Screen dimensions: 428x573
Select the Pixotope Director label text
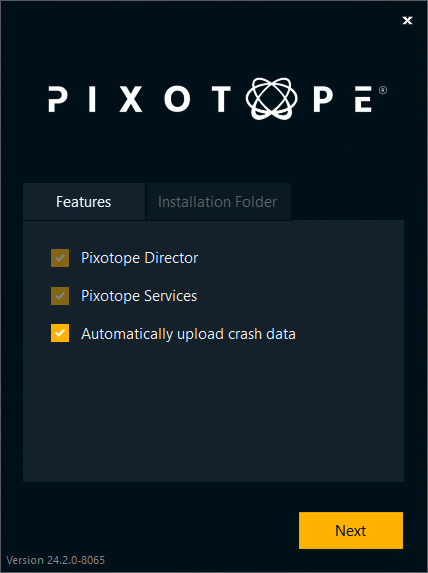140,258
